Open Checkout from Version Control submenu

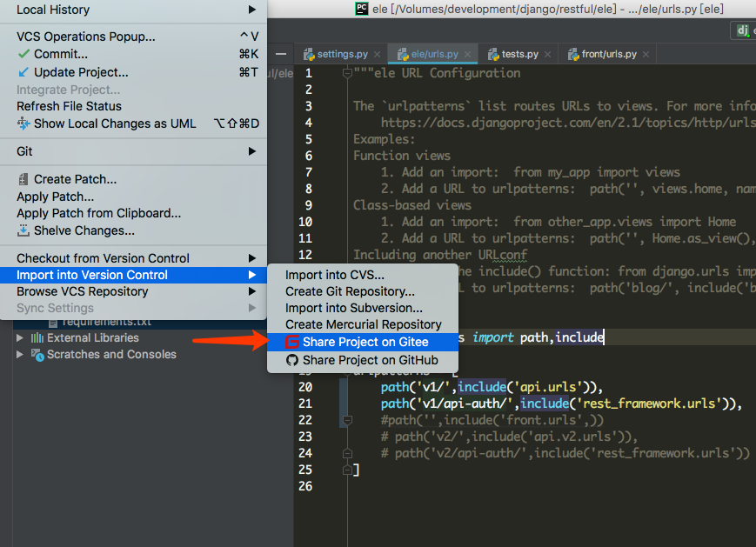point(134,258)
